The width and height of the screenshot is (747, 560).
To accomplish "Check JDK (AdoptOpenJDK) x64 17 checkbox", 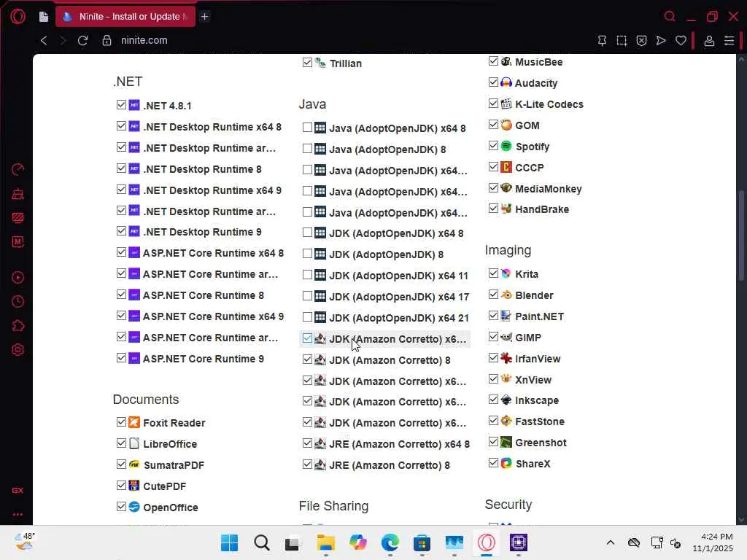I will [x=307, y=296].
